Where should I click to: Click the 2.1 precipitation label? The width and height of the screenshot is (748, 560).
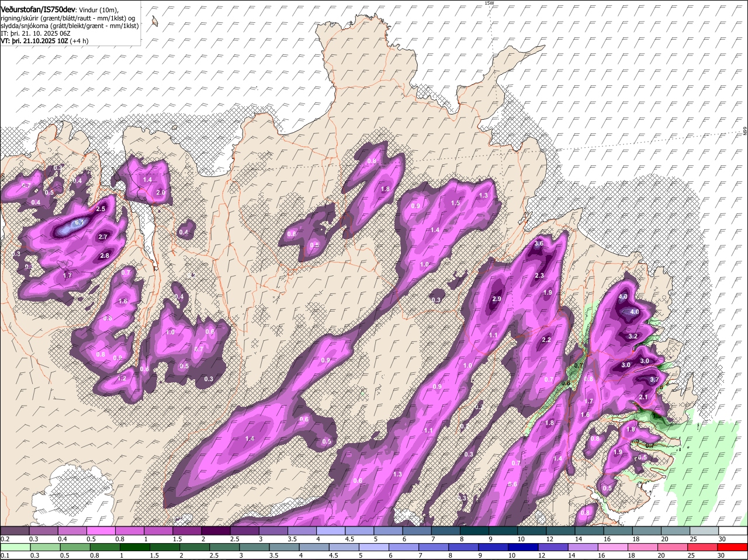[643, 397]
